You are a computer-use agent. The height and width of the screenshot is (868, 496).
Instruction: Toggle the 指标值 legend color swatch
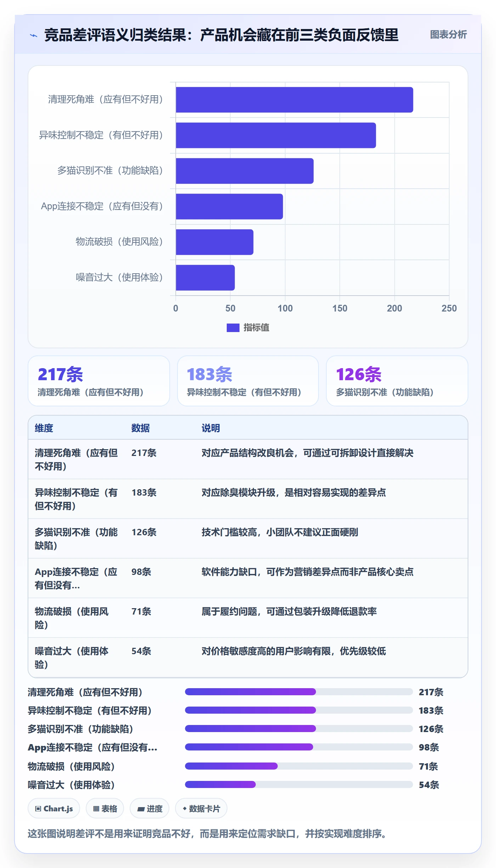(233, 328)
